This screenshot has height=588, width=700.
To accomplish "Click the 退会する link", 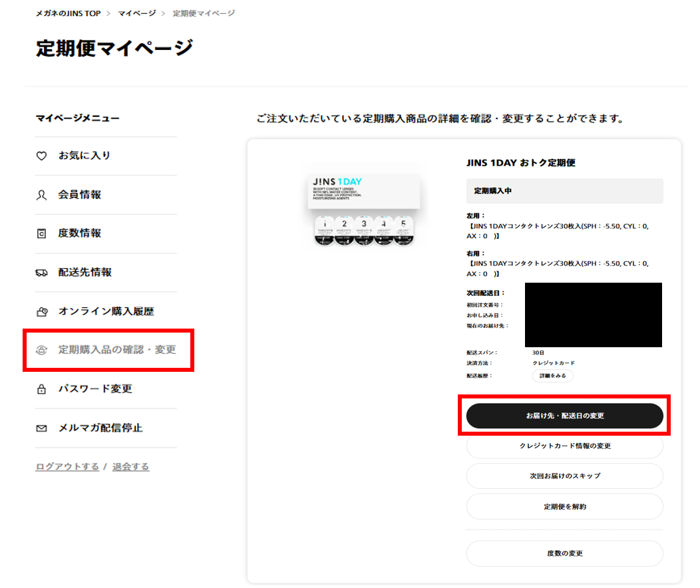I will [131, 467].
